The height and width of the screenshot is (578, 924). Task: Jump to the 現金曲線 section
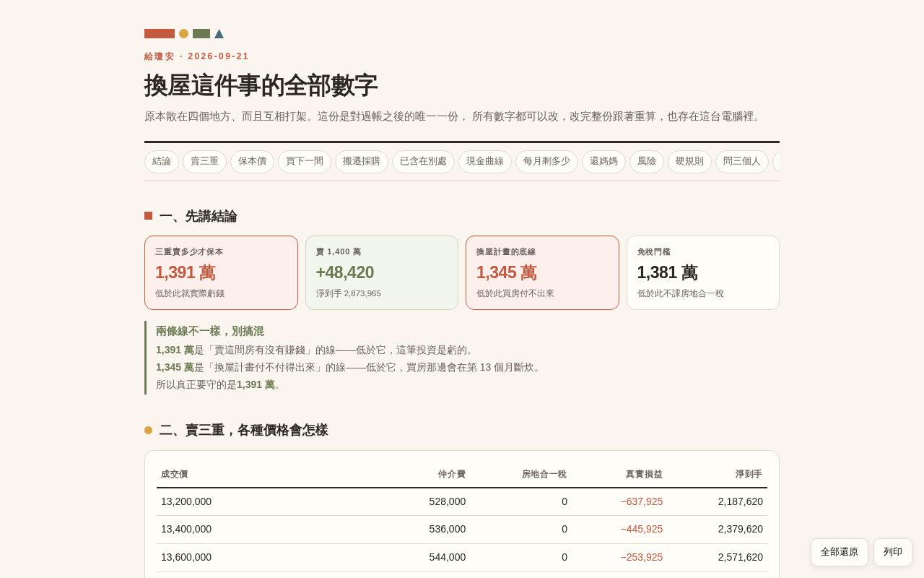tap(485, 161)
